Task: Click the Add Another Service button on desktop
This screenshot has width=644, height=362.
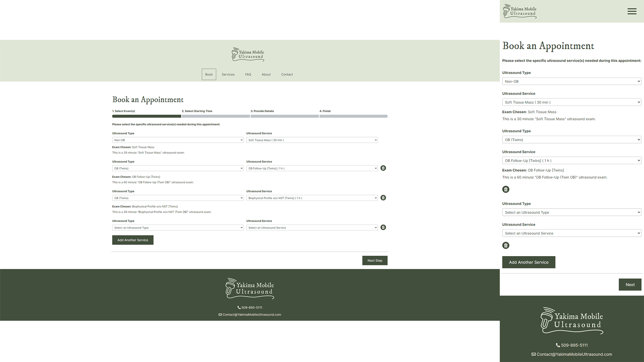Action: coord(132,240)
